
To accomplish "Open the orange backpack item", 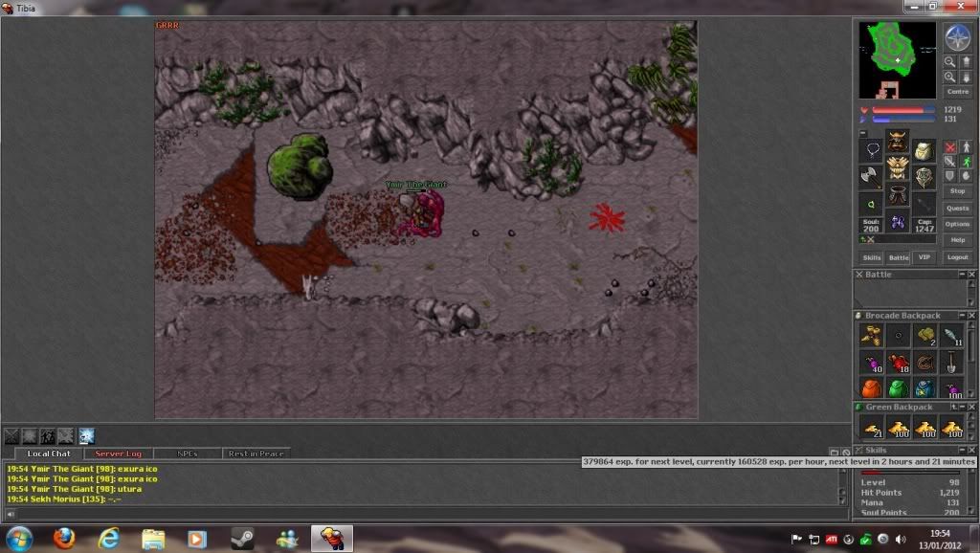I will (x=870, y=388).
